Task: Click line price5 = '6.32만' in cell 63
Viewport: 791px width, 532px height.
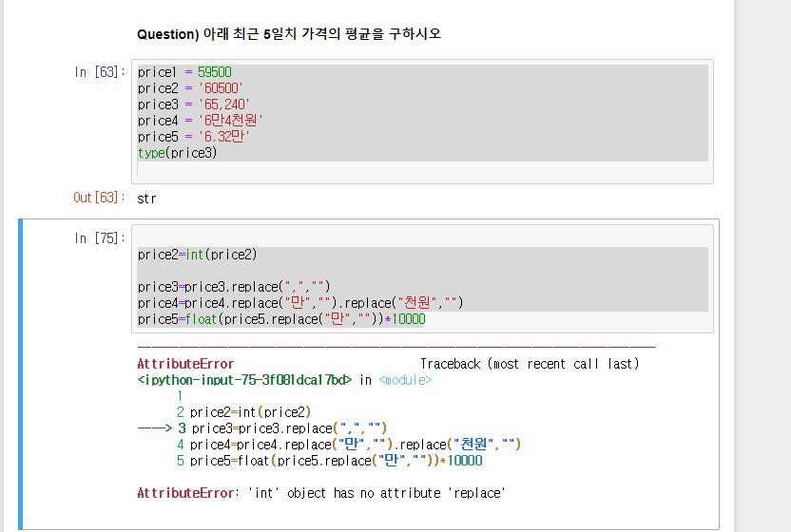Action: (194, 137)
